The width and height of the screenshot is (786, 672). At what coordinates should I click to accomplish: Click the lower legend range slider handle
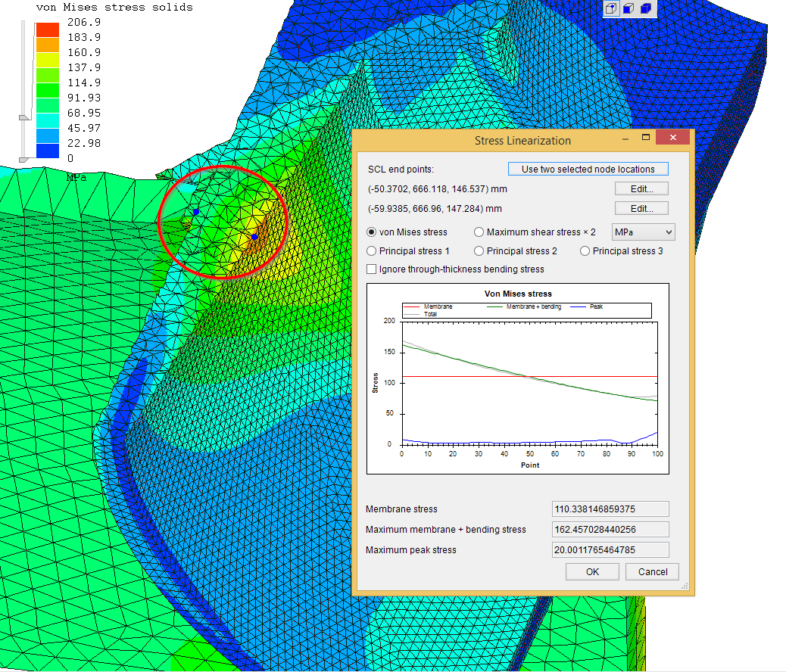pyautogui.click(x=23, y=160)
